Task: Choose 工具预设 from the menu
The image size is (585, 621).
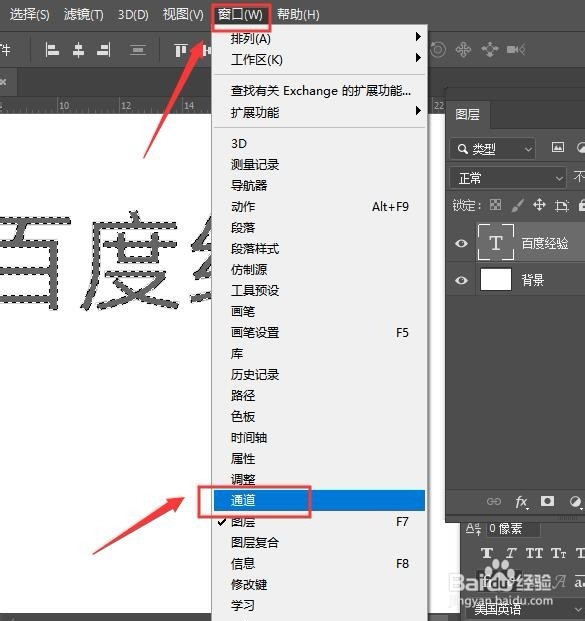Action: [x=319, y=291]
